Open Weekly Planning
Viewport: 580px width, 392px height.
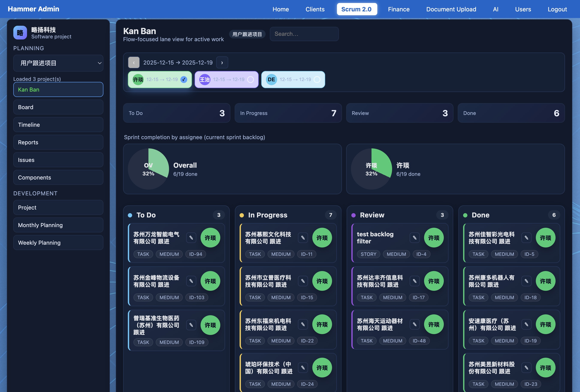coord(58,243)
